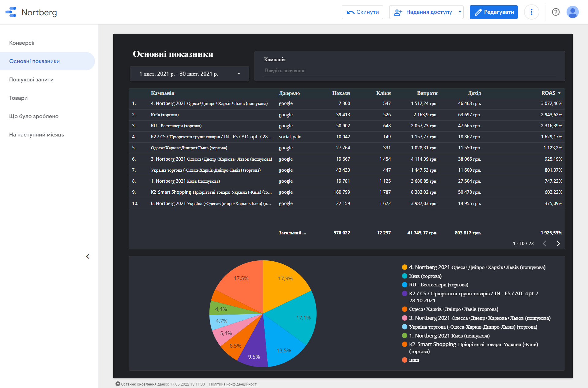Click legend swatch for K2 / CS campaign
588x388 pixels.
(405, 293)
